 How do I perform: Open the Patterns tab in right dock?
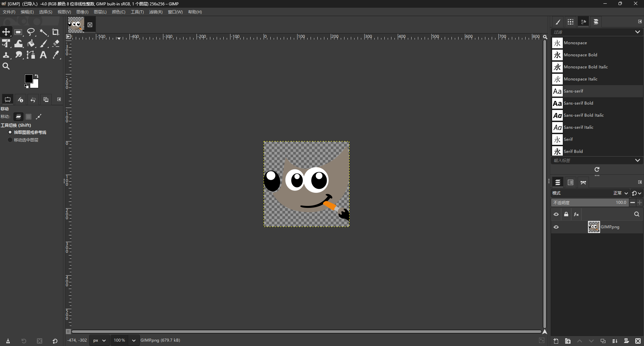pos(571,22)
